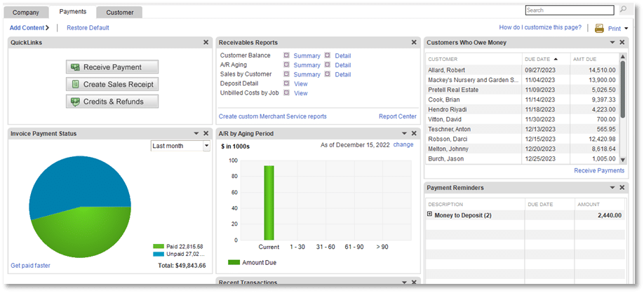This screenshot has width=644, height=293.
Task: Click the Deposit Detail View report icon
Action: point(286,83)
